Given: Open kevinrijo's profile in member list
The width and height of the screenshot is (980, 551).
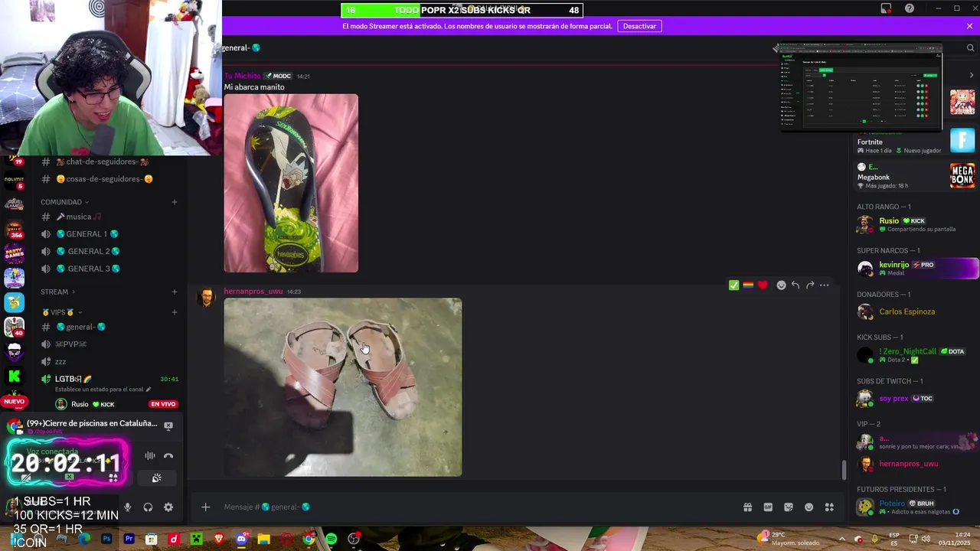Looking at the screenshot, I should point(914,268).
